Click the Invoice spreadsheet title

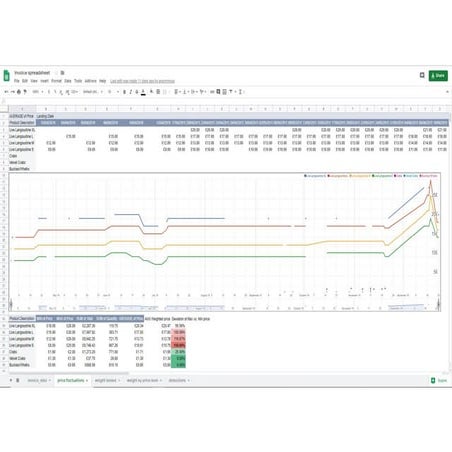32,73
